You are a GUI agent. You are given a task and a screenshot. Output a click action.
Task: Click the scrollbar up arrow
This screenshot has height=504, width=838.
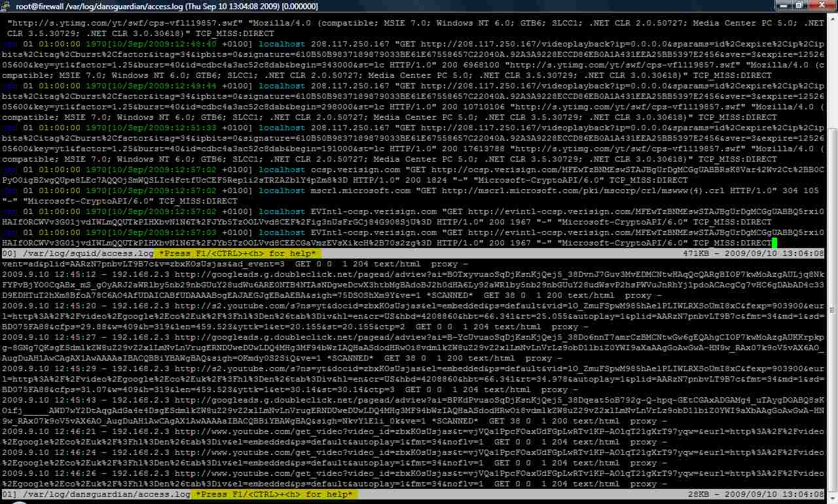(x=832, y=20)
